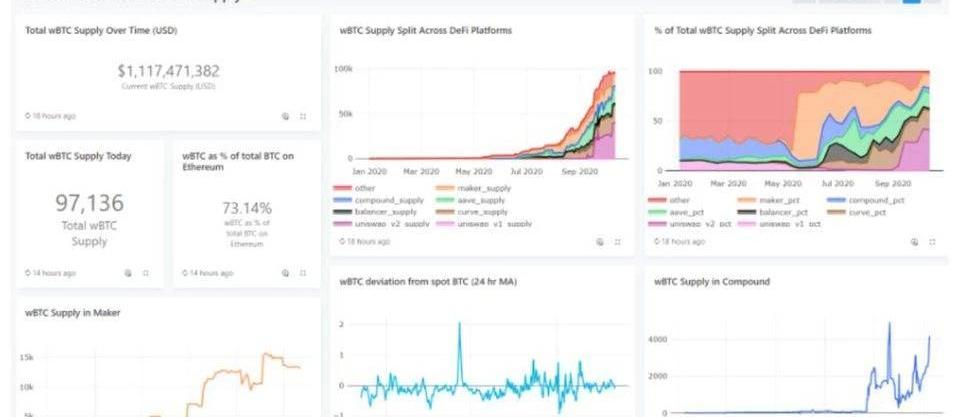
Task: Click query icon under % of Total wBTC chart
Action: pos(913,241)
